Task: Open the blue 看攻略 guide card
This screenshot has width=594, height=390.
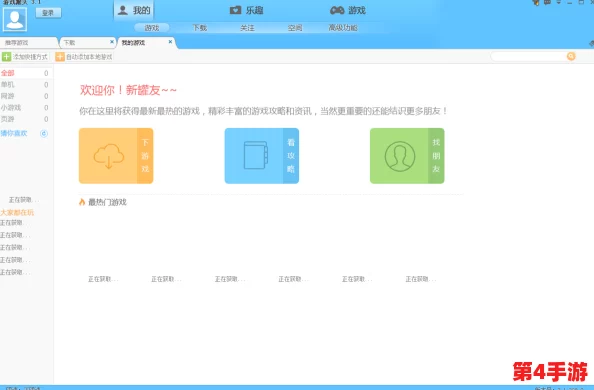Action: point(262,156)
